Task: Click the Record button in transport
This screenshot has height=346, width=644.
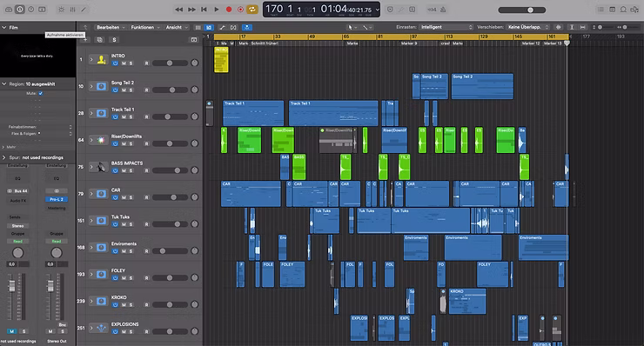Action: (229, 10)
